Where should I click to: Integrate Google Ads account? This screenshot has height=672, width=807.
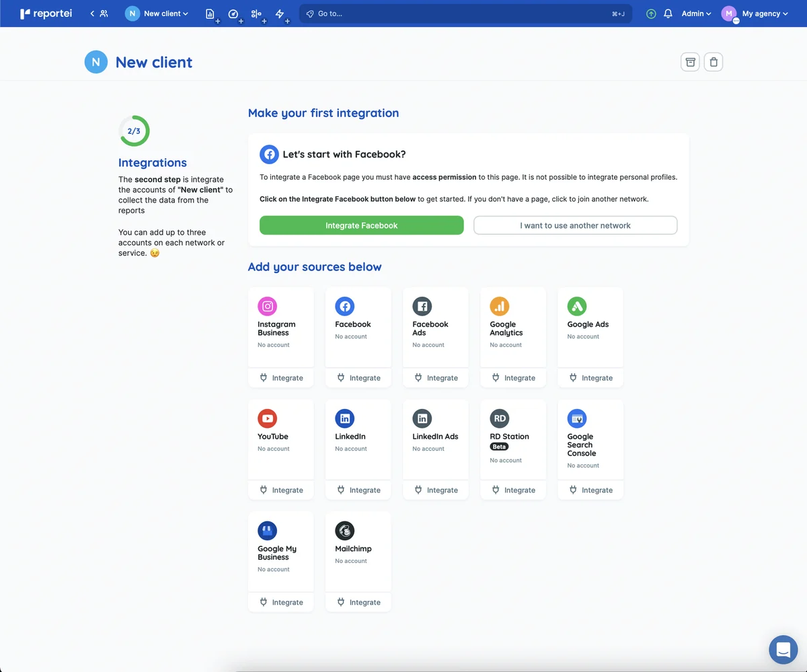coord(590,378)
